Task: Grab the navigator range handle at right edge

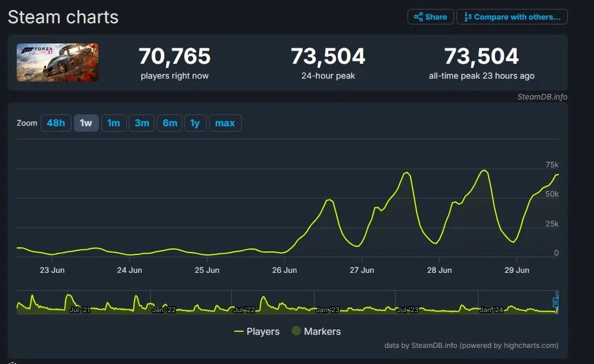Action: [555, 302]
